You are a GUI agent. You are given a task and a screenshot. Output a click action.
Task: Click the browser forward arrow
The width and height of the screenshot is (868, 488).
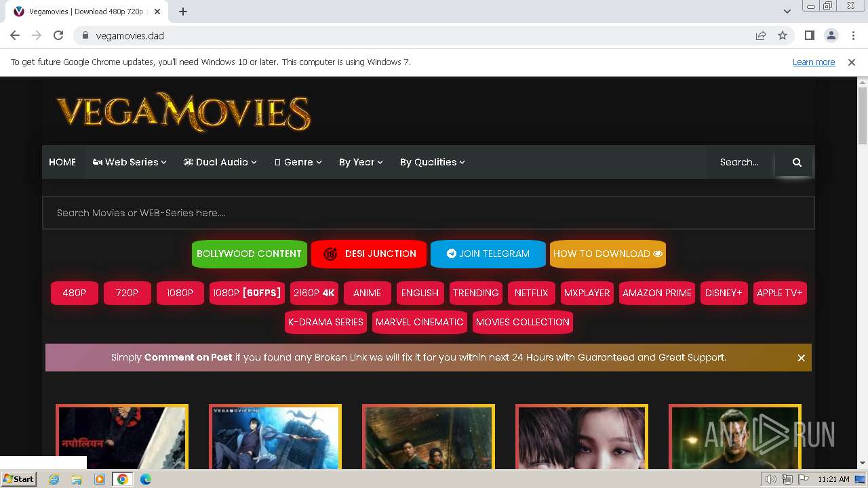37,35
